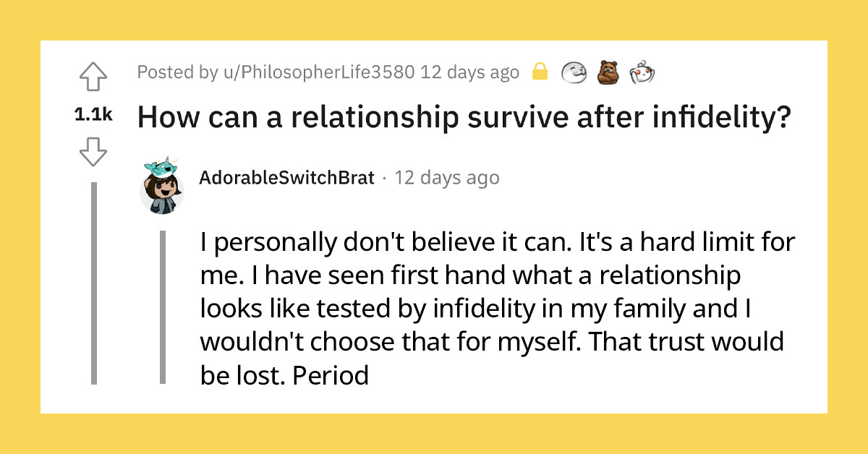Click the Wholesome Seal of Approval award

(x=574, y=73)
